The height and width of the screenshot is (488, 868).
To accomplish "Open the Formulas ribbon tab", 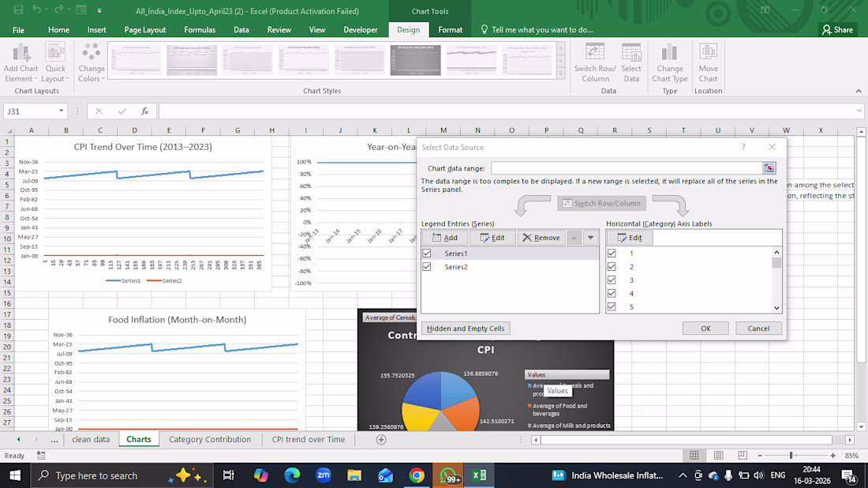I will 200,30.
